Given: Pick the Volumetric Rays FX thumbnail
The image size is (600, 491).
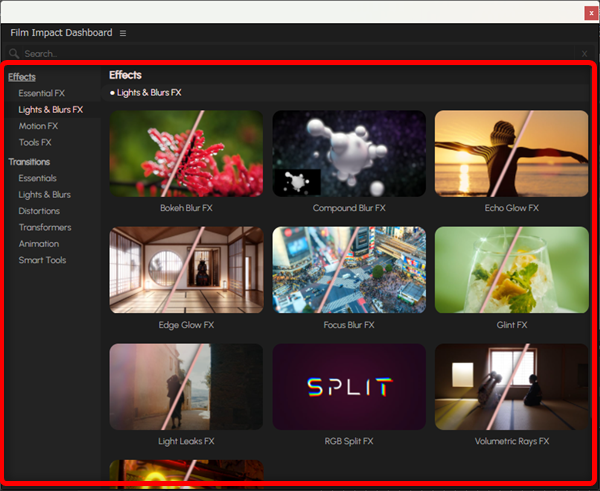Looking at the screenshot, I should click(511, 386).
